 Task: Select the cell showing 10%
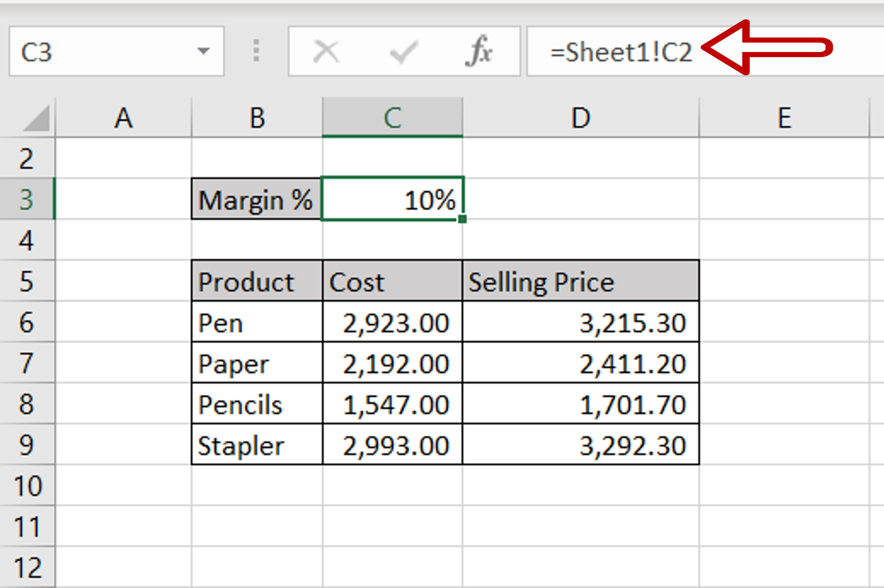tap(392, 199)
